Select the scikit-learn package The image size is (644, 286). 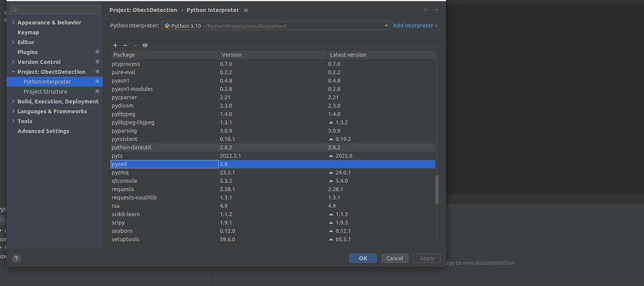(x=273, y=214)
